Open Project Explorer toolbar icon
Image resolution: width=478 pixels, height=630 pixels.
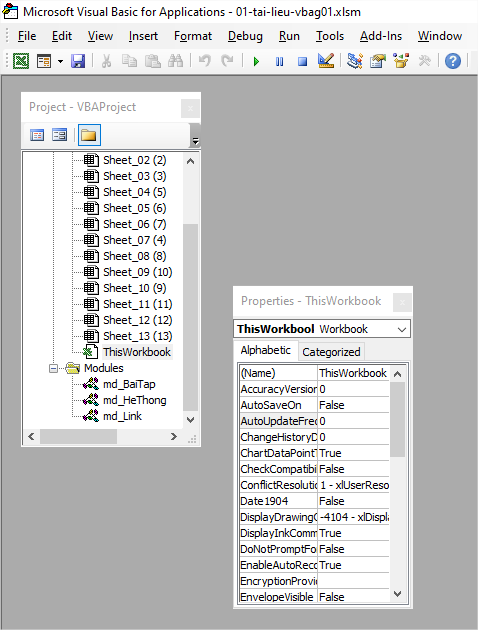coord(355,61)
